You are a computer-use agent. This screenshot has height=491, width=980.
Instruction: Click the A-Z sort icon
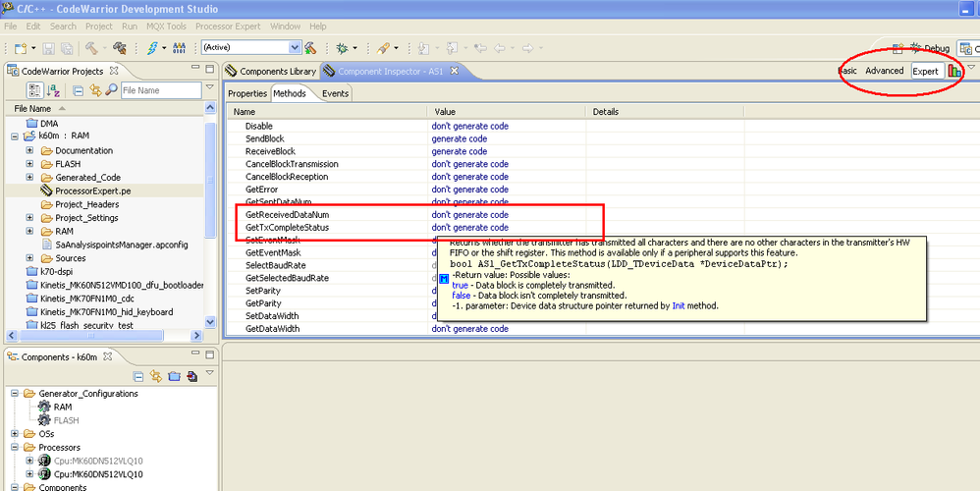(x=54, y=90)
